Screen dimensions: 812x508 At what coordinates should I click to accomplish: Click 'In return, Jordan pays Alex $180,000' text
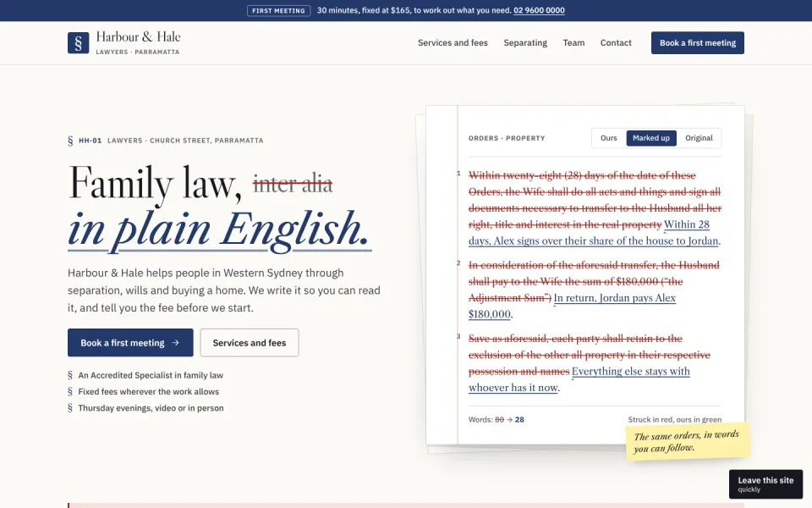pyautogui.click(x=573, y=306)
